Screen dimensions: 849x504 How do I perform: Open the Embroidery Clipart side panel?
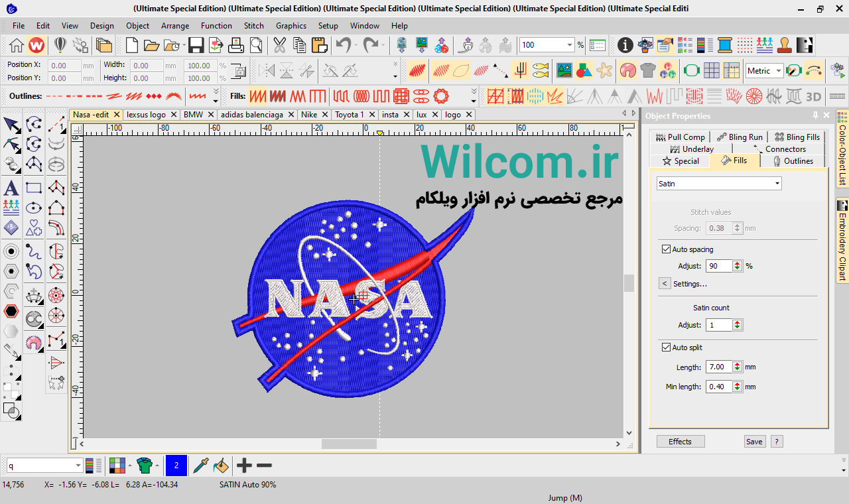coord(842,241)
